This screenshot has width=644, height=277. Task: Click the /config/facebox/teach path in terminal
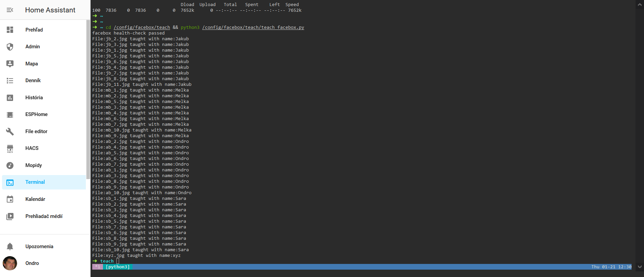(142, 27)
